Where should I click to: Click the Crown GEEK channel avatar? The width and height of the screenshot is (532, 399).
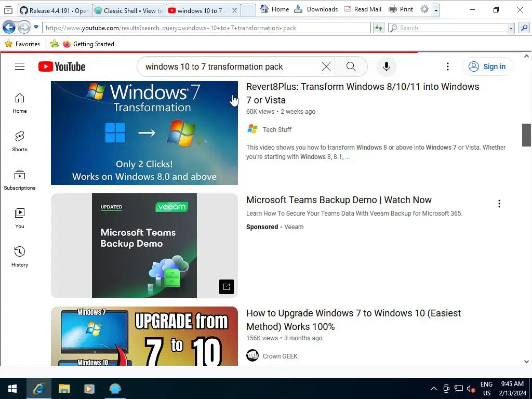[252, 355]
